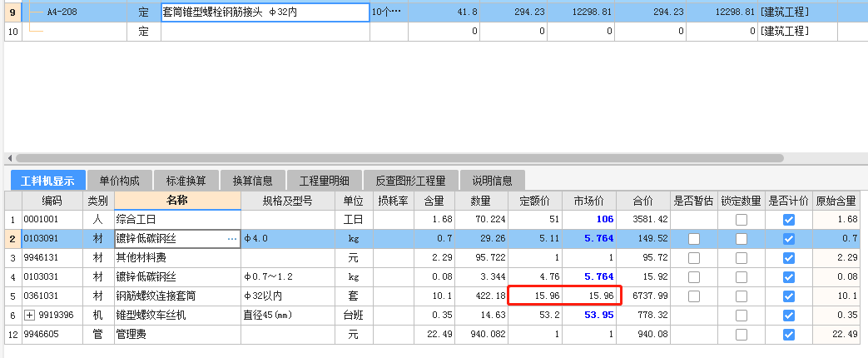Click the 直径45(mm) specification cell

pyautogui.click(x=287, y=316)
